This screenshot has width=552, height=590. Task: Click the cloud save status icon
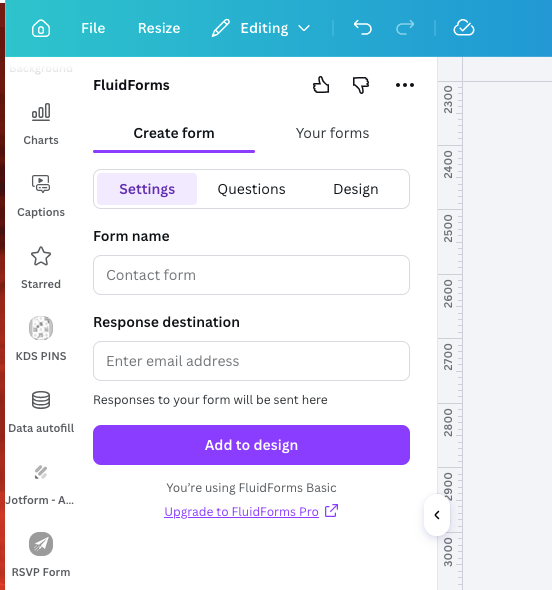[464, 28]
